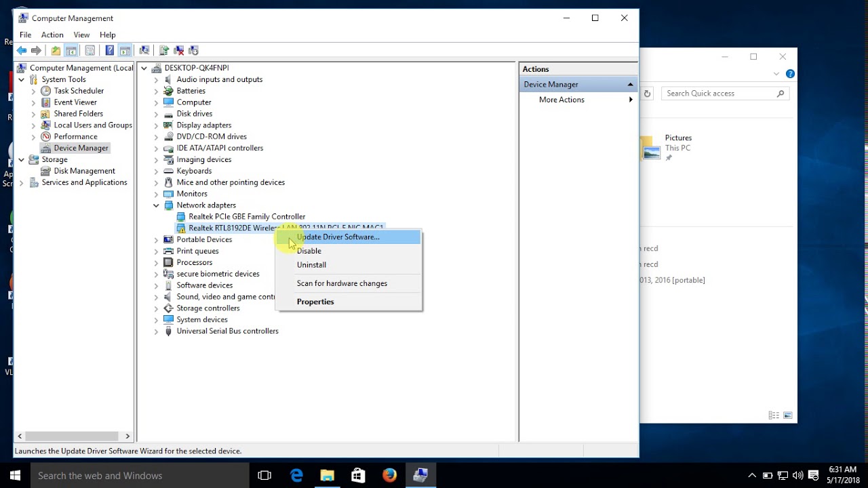Click the Imaging devices icon
This screenshot has height=488, width=868.
[168, 159]
